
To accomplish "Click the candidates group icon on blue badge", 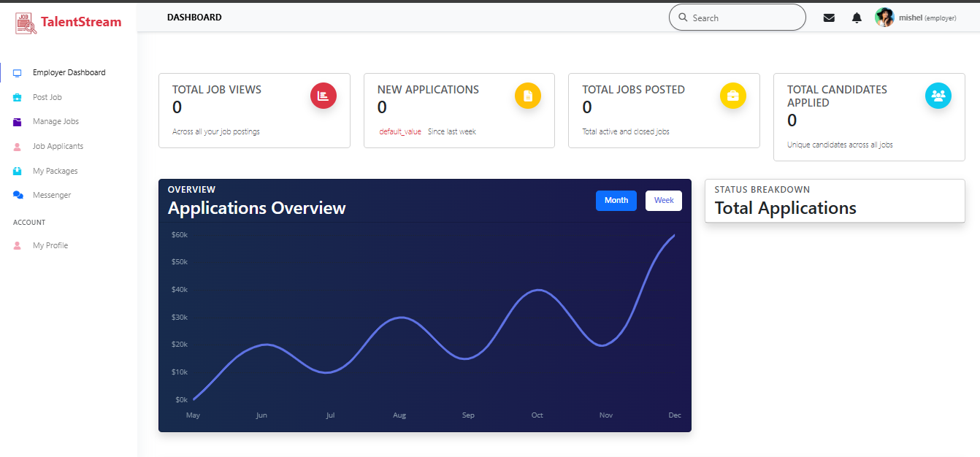I will coord(938,95).
